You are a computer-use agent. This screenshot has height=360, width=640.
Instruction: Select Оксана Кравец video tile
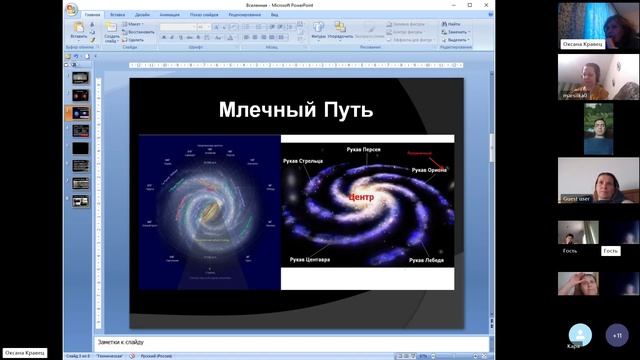pyautogui.click(x=598, y=26)
